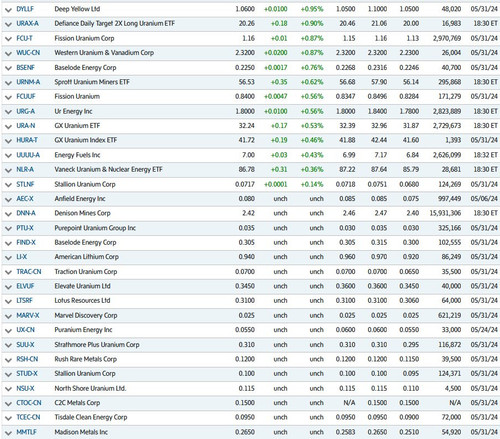Image resolution: width=500 pixels, height=439 pixels.
Task: Open the PTU-X ticker link
Action: pyautogui.click(x=25, y=228)
